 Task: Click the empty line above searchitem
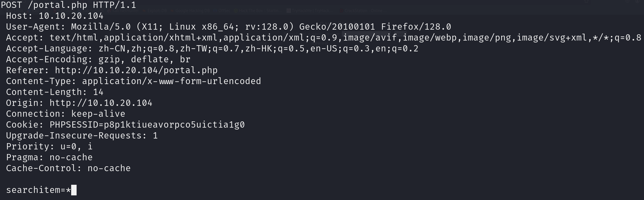322,179
